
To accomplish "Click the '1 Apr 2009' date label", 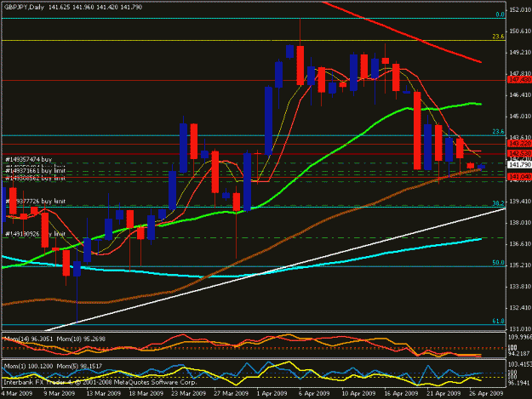I will [x=272, y=393].
